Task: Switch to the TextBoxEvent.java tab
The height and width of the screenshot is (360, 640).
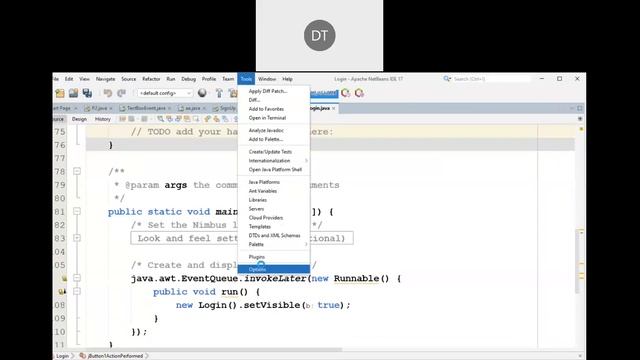Action: point(145,108)
